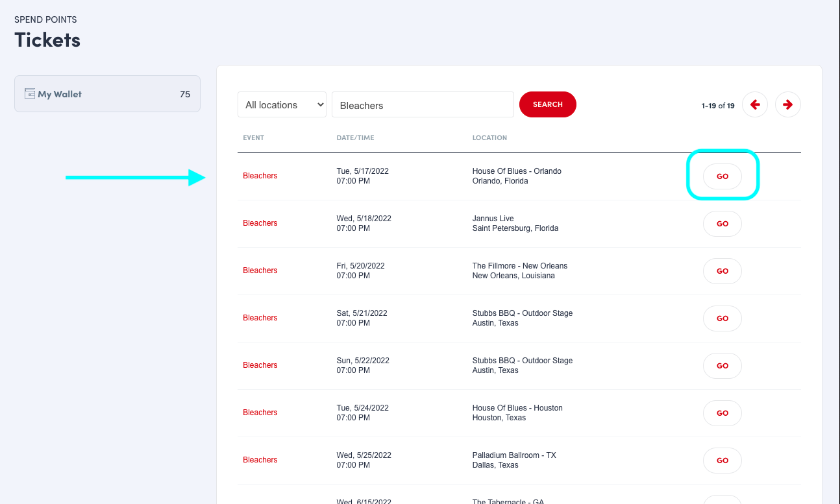Open the All locations dropdown
The height and width of the screenshot is (504, 840).
point(282,105)
